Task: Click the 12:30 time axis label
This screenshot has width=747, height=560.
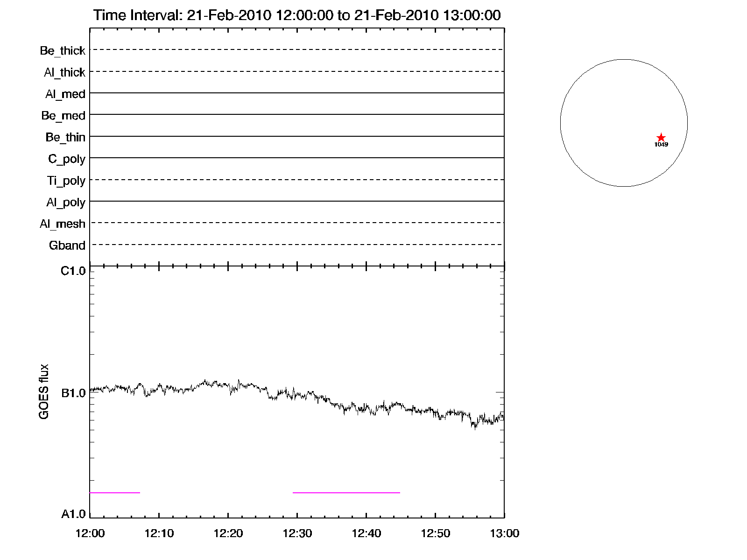Action: tap(297, 533)
